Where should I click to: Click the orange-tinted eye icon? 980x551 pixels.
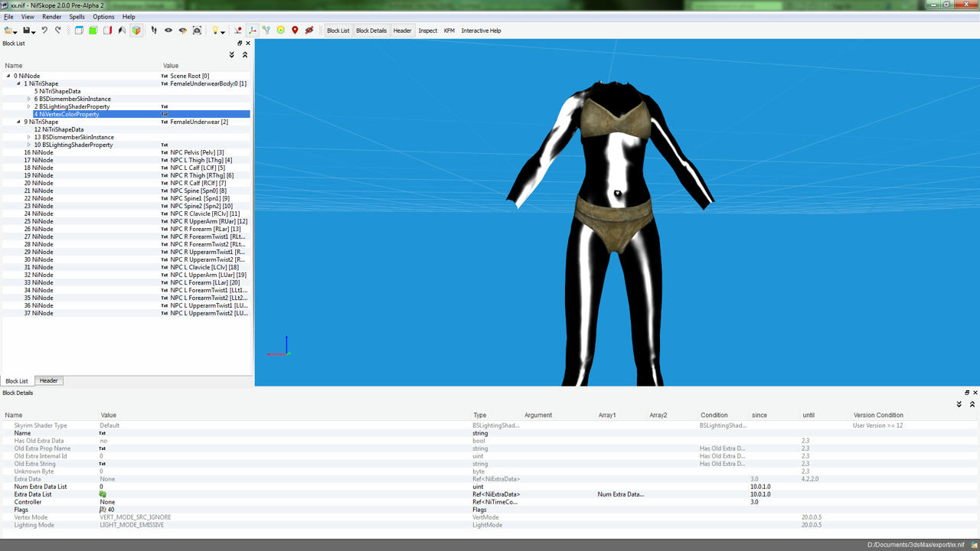click(x=182, y=31)
